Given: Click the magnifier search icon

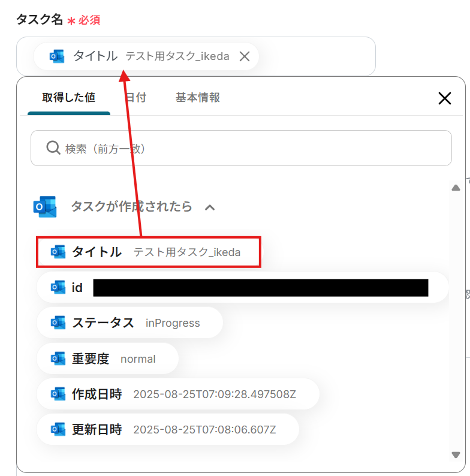Looking at the screenshot, I should 53,148.
